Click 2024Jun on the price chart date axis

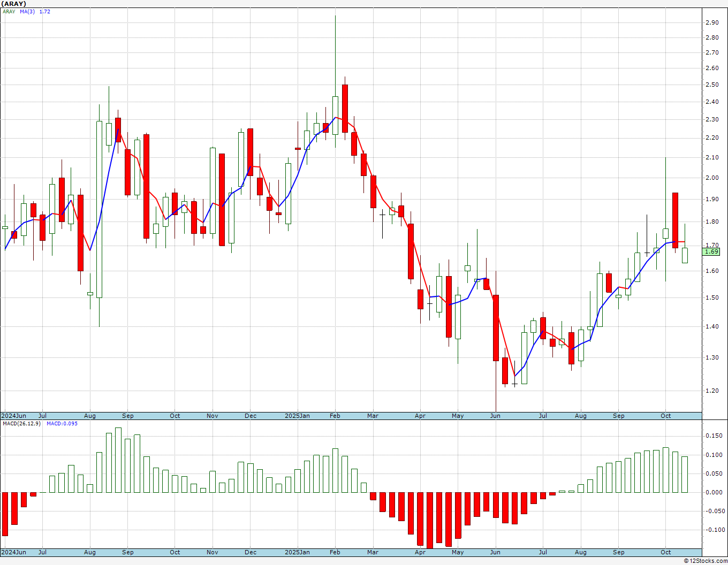14,416
